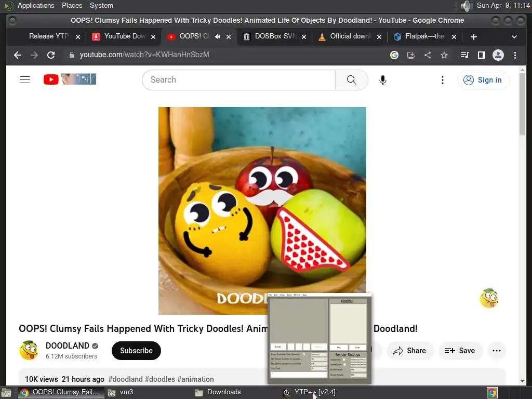Screen dimensions: 532x399
Task: Click the 6.12M subscribers text
Action: (71, 356)
